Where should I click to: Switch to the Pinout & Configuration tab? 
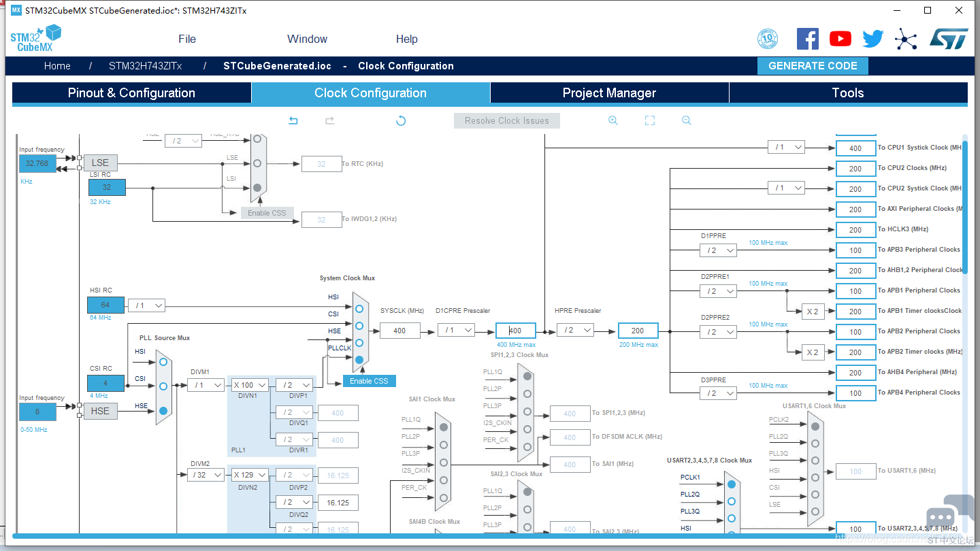(131, 93)
